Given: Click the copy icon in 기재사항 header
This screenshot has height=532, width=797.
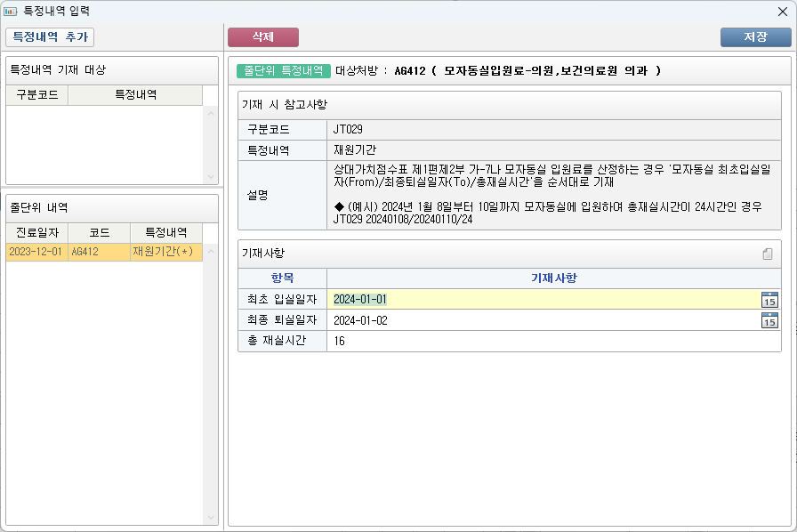Looking at the screenshot, I should (x=768, y=254).
